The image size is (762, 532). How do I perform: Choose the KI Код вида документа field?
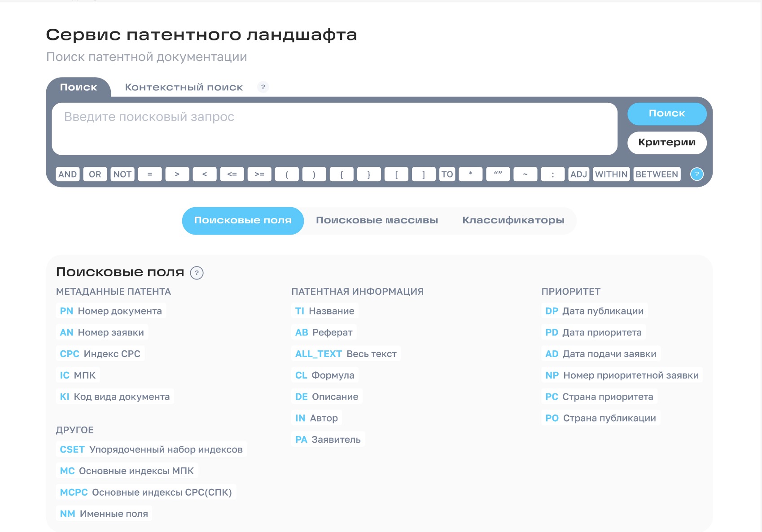[x=115, y=397]
